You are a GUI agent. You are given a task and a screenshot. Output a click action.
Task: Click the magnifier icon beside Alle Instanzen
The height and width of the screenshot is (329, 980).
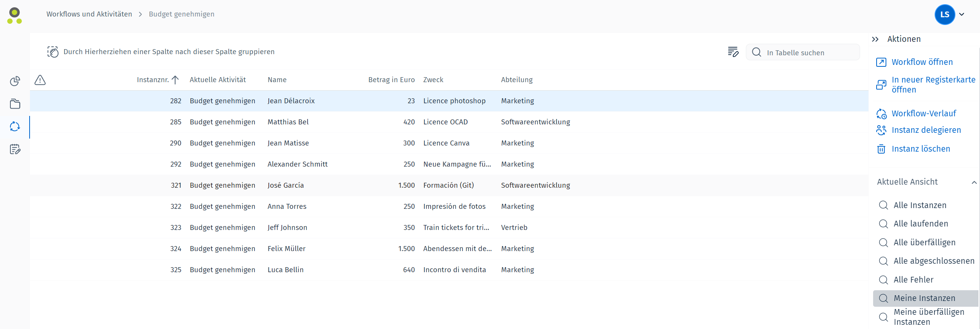pyautogui.click(x=883, y=205)
